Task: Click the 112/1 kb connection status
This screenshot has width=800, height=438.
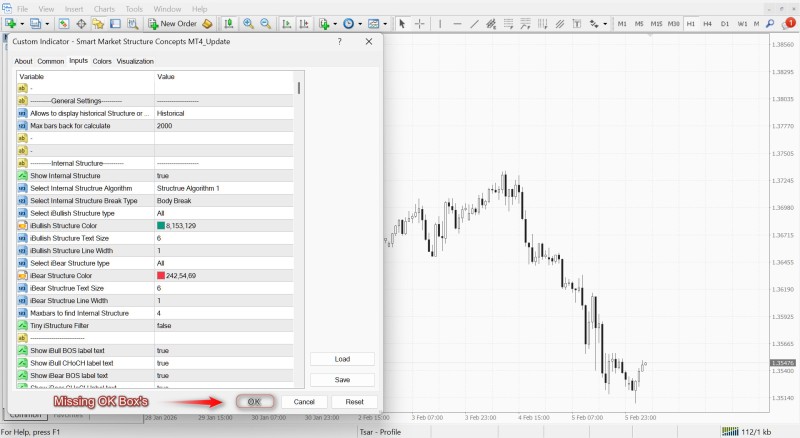Action: (x=746, y=432)
